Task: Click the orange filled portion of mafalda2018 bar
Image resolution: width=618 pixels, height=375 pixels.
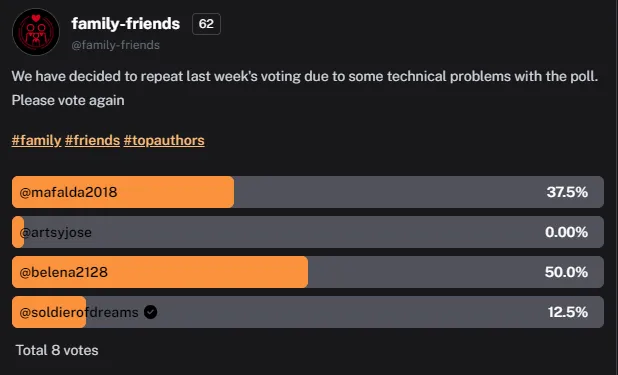Action: click(x=123, y=192)
